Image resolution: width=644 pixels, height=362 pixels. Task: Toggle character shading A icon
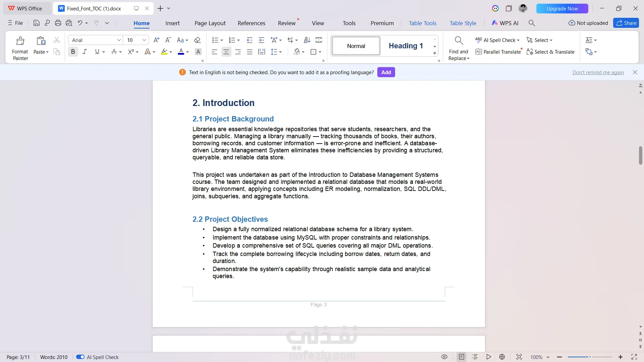tap(198, 52)
